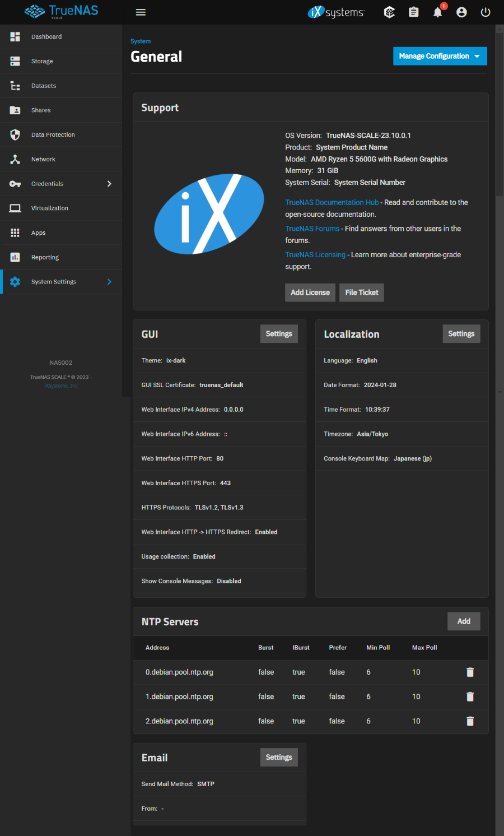Viewport: 504px width, 836px height.
Task: Open the user account profile icon
Action: [x=461, y=12]
